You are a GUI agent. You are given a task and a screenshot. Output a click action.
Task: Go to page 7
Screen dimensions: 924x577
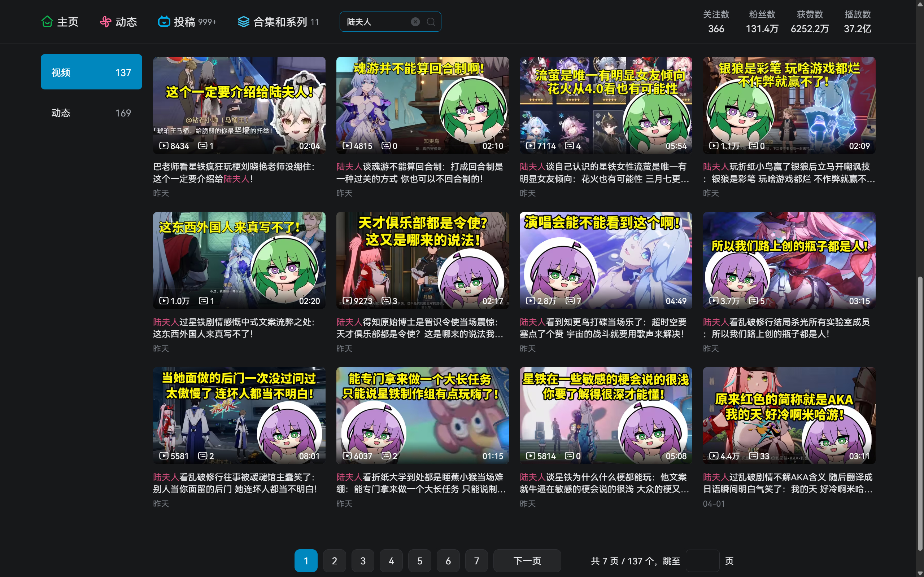coord(476,560)
